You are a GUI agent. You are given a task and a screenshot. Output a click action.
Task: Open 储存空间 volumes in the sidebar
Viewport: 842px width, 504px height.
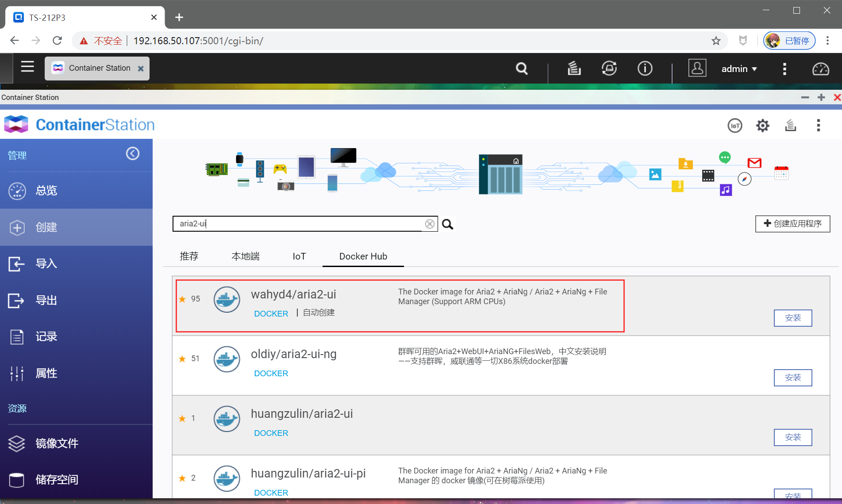[x=76, y=480]
